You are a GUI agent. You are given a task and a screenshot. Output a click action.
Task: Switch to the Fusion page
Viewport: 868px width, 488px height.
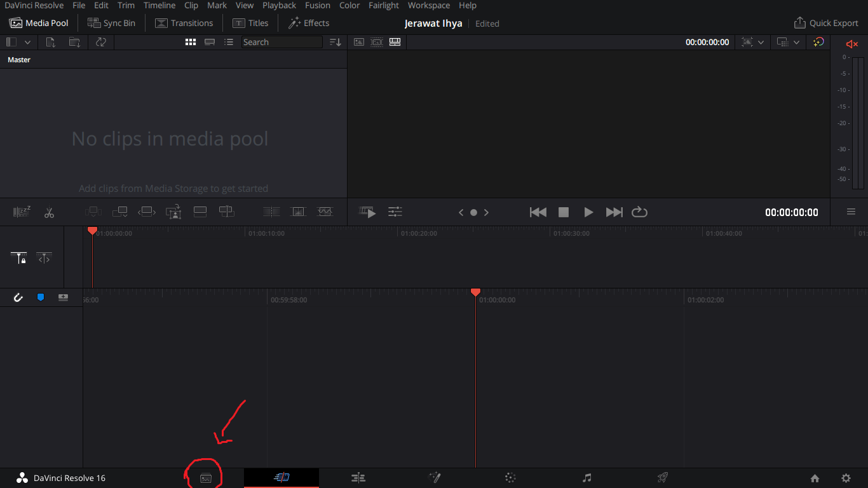click(x=435, y=478)
